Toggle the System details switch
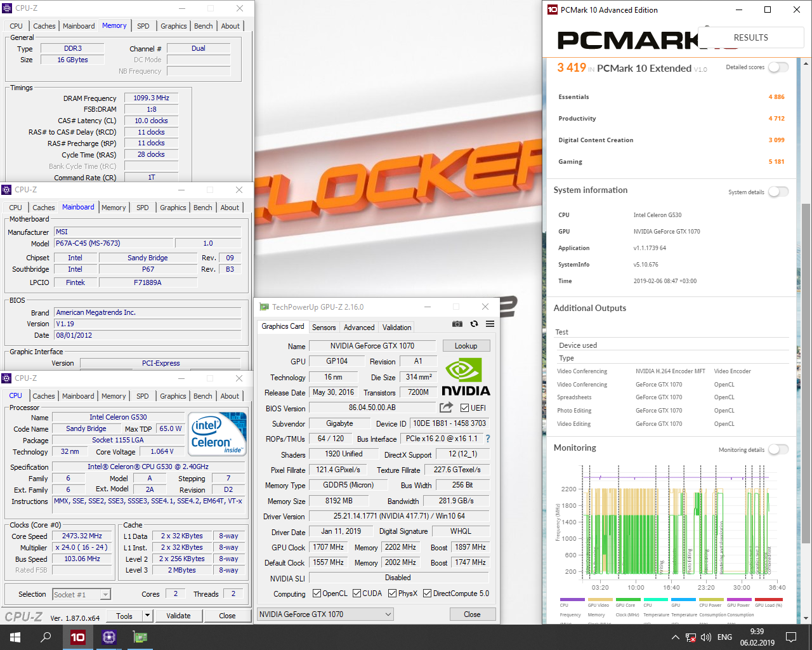The height and width of the screenshot is (650, 812). 778,192
